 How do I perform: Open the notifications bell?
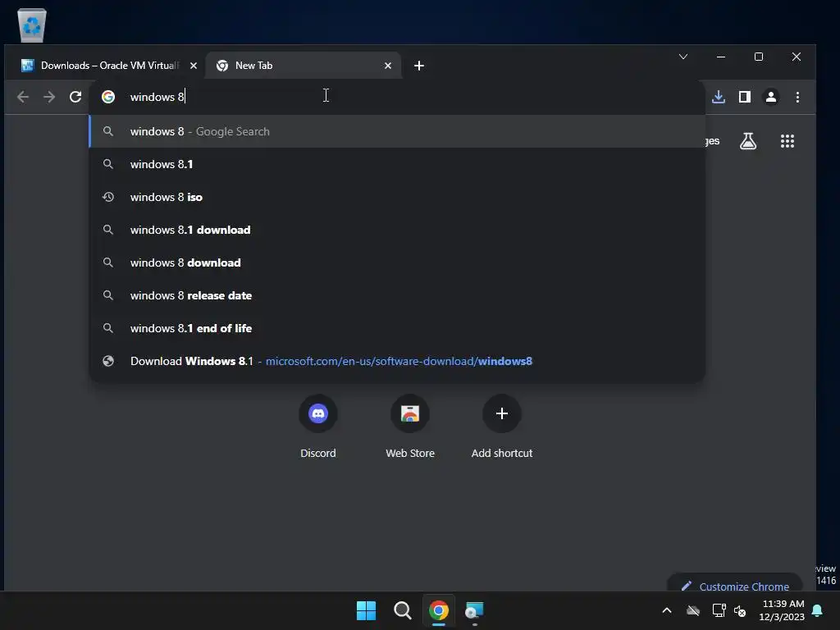tap(818, 610)
